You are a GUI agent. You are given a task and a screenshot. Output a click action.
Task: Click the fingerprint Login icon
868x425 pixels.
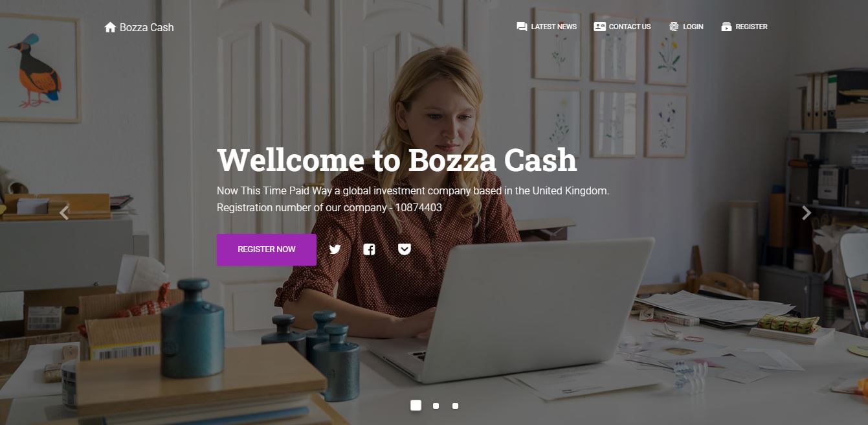[x=674, y=27]
